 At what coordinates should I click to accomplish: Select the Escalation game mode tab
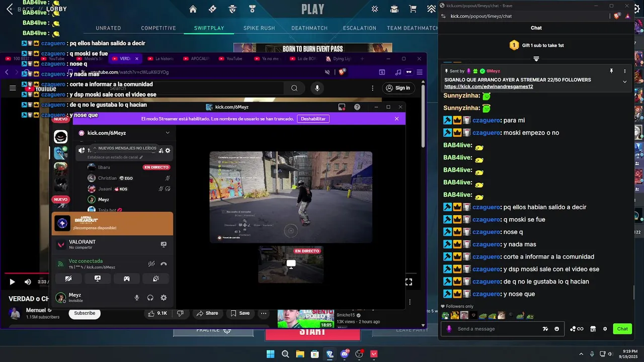click(360, 28)
